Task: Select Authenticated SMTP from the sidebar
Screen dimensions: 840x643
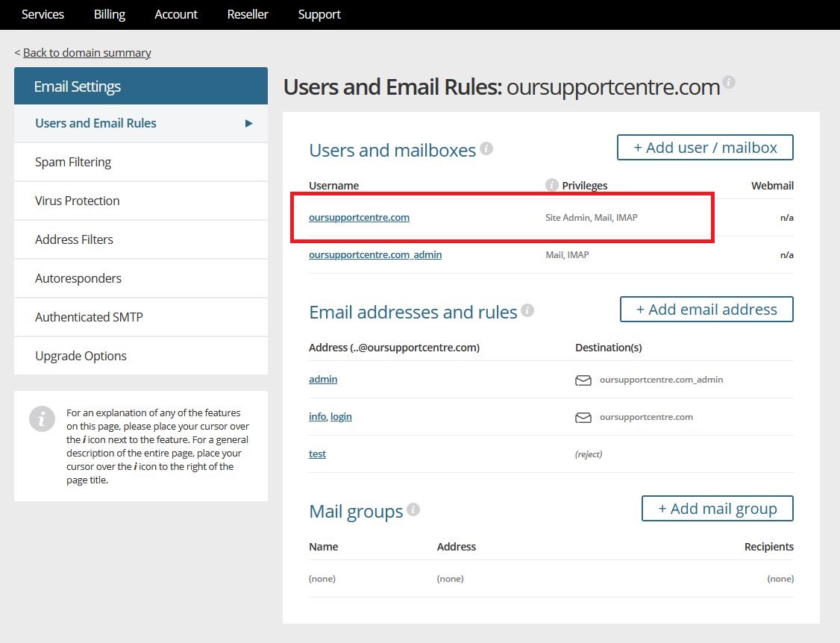Action: tap(90, 316)
